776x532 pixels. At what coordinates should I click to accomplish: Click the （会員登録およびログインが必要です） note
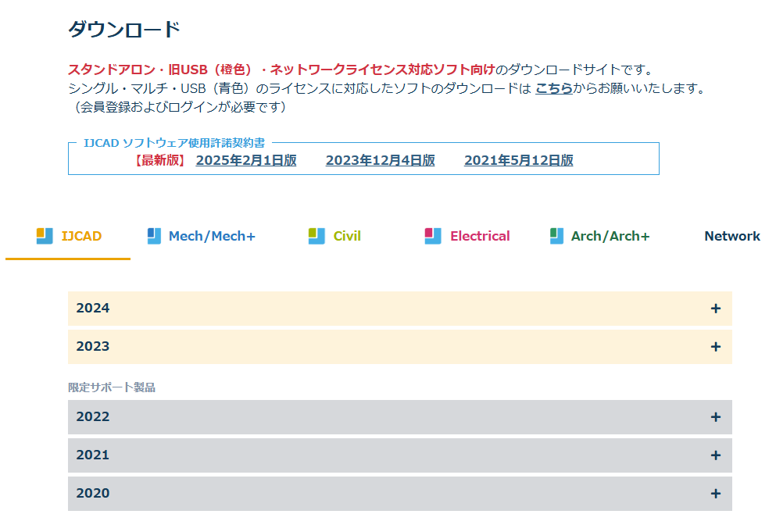[180, 107]
